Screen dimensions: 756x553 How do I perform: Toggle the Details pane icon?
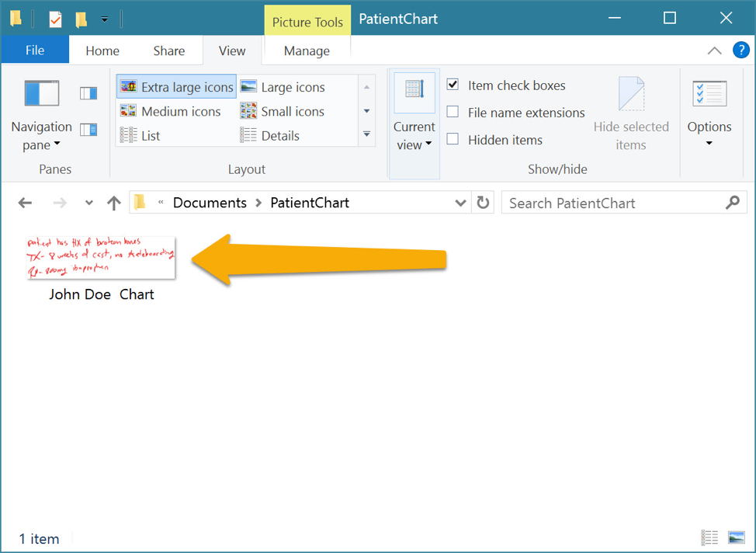pyautogui.click(x=88, y=130)
